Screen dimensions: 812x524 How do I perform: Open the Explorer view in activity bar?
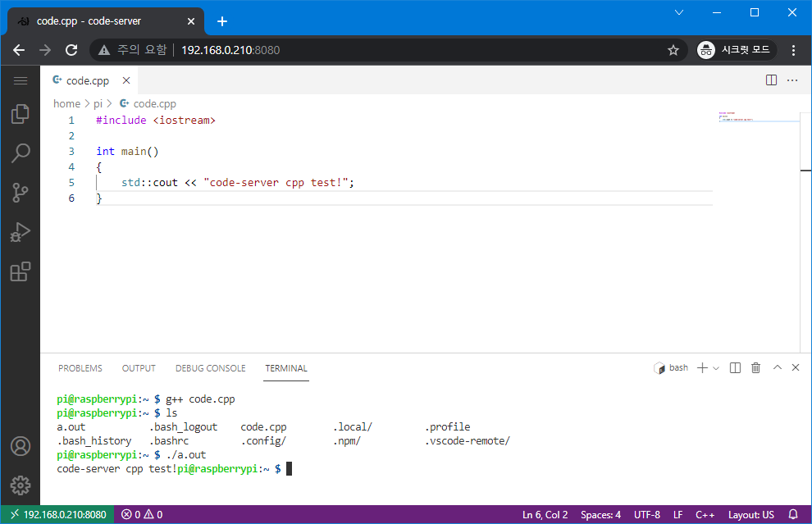(21, 115)
